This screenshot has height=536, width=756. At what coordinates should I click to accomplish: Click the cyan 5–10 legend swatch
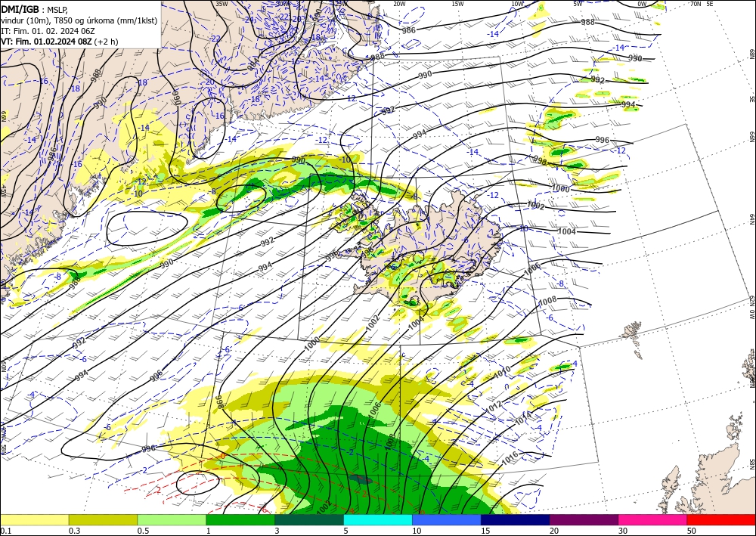point(378,519)
